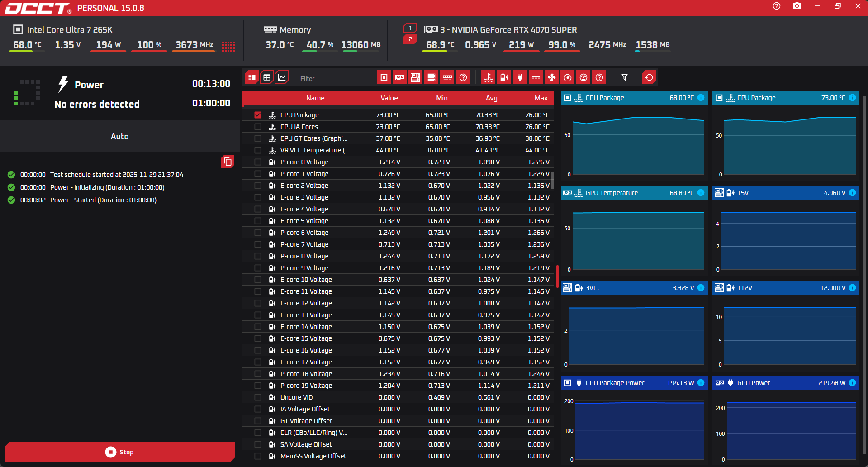Toggle the GPU sensor filter icon
This screenshot has width=868, height=467.
click(400, 77)
